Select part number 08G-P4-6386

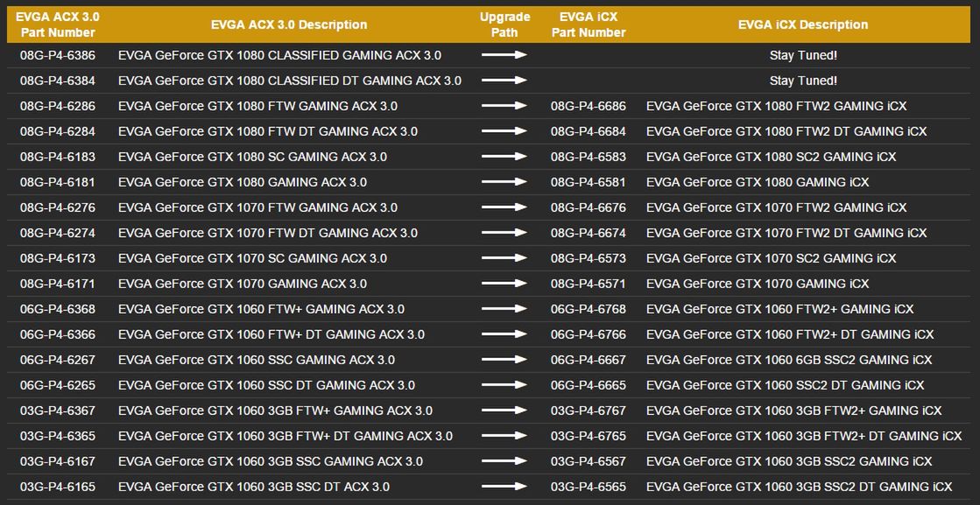58,55
